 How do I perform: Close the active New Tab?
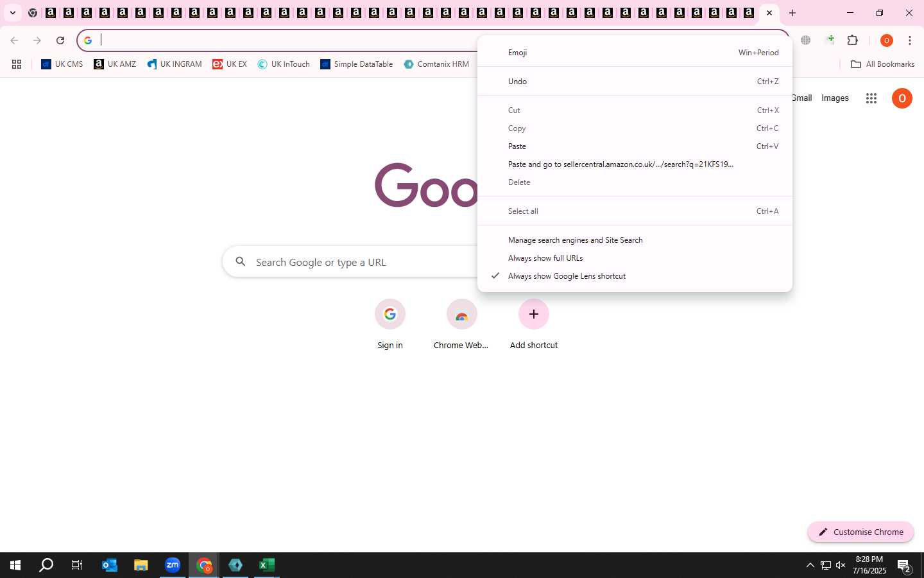(769, 13)
